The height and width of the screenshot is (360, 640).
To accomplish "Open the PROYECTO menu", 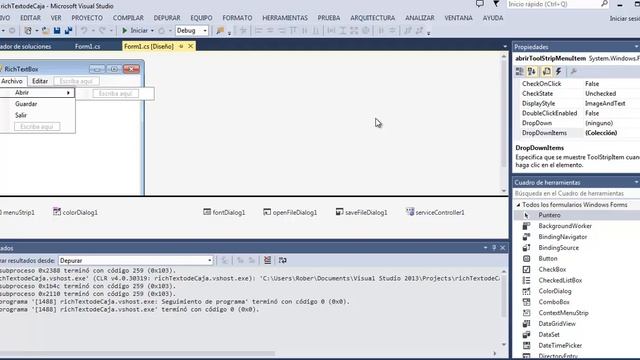I will (87, 18).
